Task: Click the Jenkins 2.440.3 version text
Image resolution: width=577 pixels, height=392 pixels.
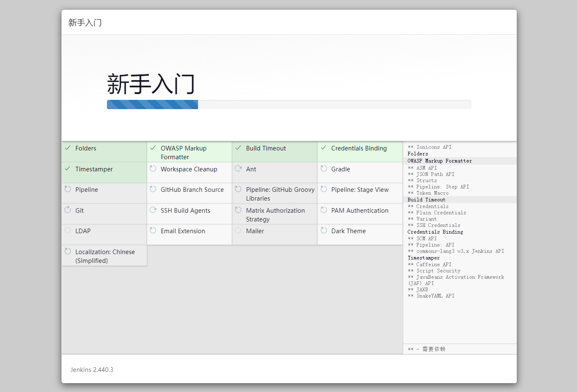Action: click(x=92, y=370)
